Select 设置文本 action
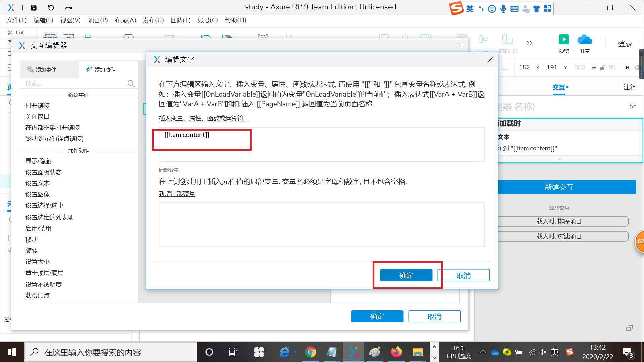This screenshot has width=644, height=362. point(38,183)
